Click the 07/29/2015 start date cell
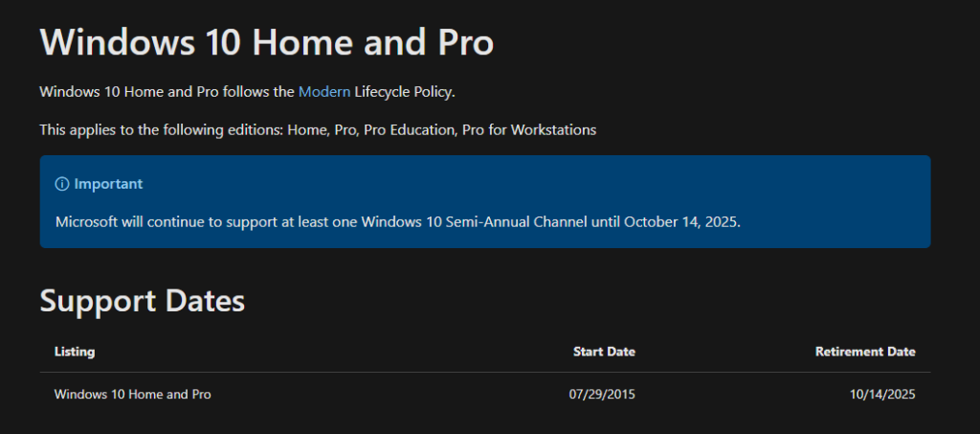 (602, 395)
